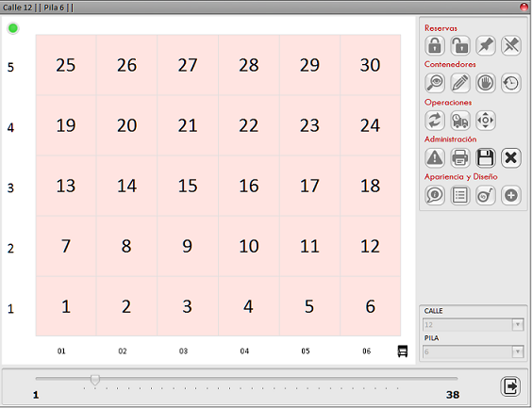Click the printer icon in Administración
The height and width of the screenshot is (408, 532).
tap(460, 158)
